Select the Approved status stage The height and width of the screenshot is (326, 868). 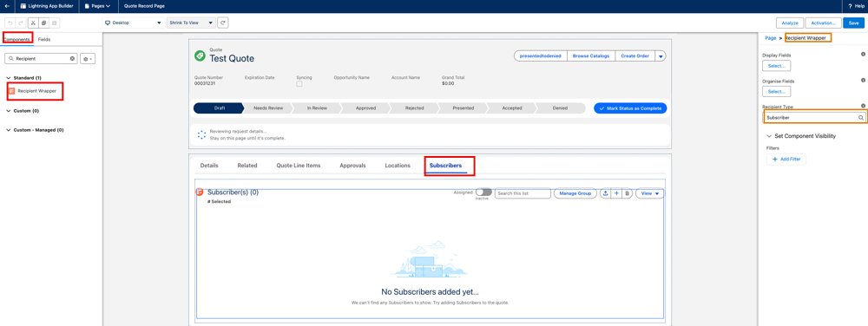coord(366,108)
